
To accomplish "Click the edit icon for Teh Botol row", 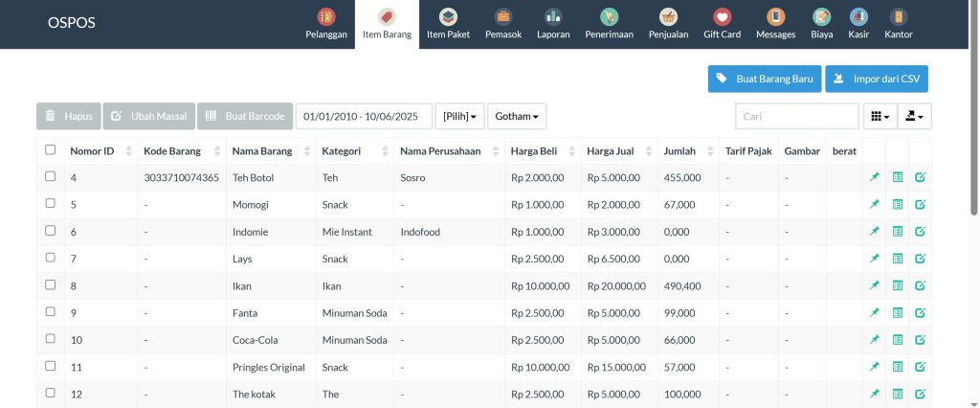I will pyautogui.click(x=920, y=177).
